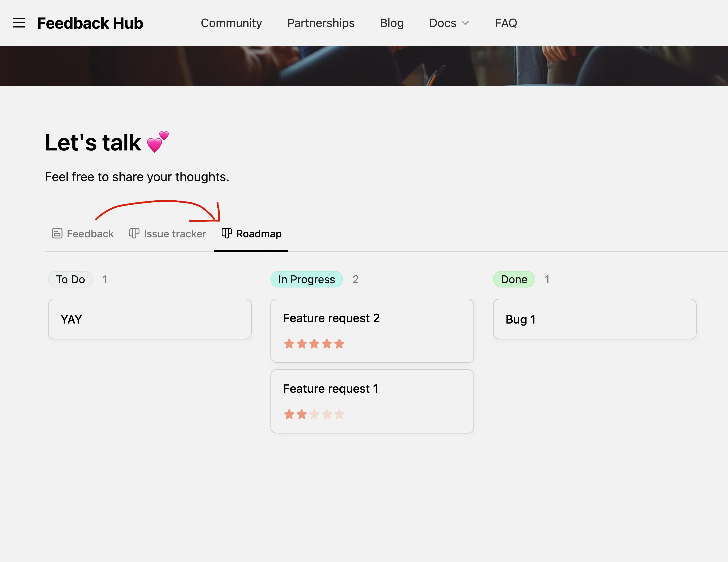
Task: Open the Blog link
Action: tap(392, 23)
